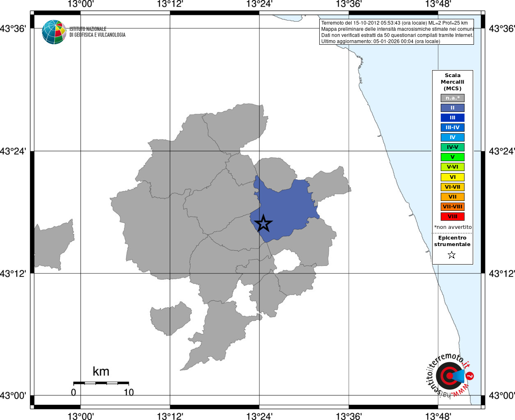Click the left 43°36' latitude label
The width and height of the screenshot is (515, 420).
point(13,29)
